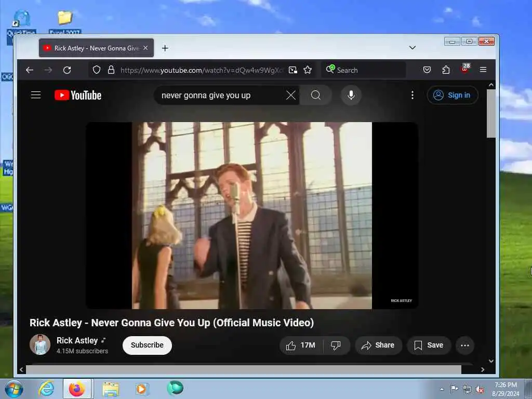Sign in to YouTube
The height and width of the screenshot is (399, 532).
(453, 95)
